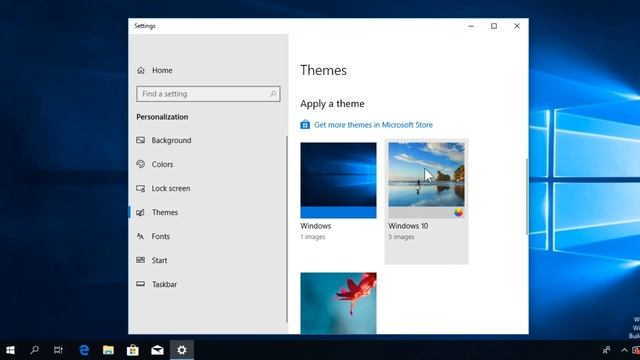Click the Themes brush icon

coord(140,212)
